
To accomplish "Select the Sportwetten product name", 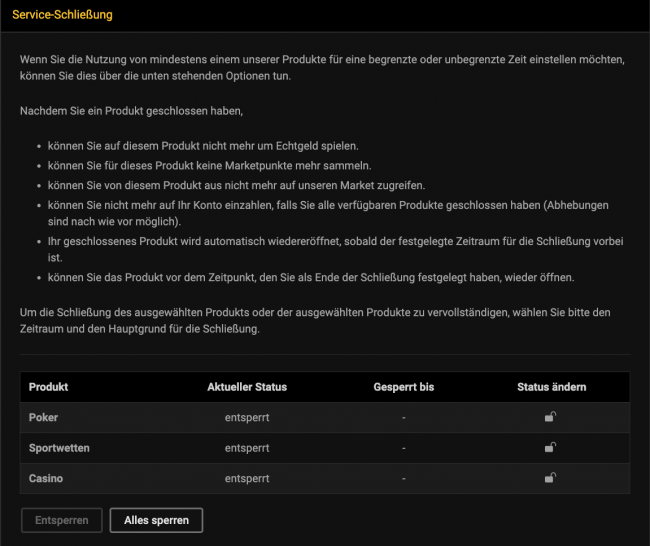I will (x=59, y=448).
